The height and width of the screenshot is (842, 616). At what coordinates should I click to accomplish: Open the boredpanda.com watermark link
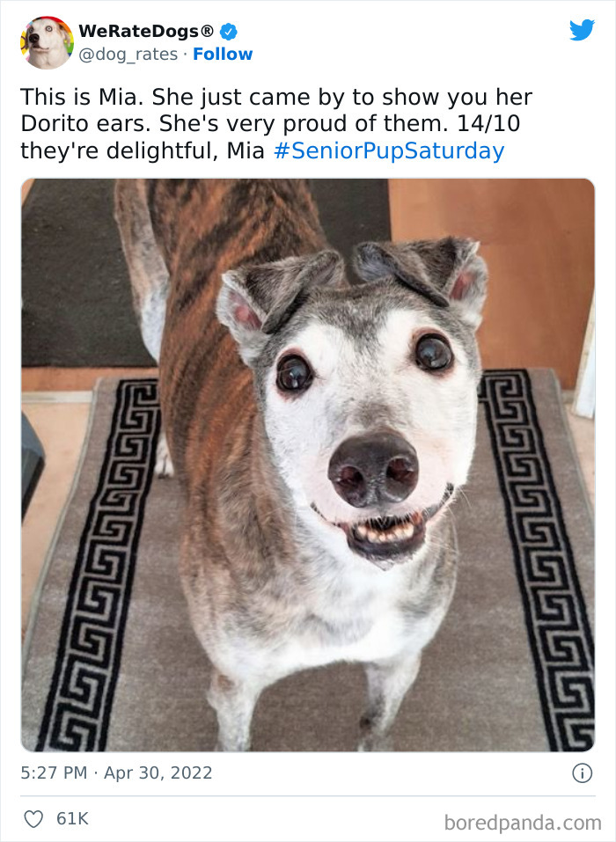523,823
